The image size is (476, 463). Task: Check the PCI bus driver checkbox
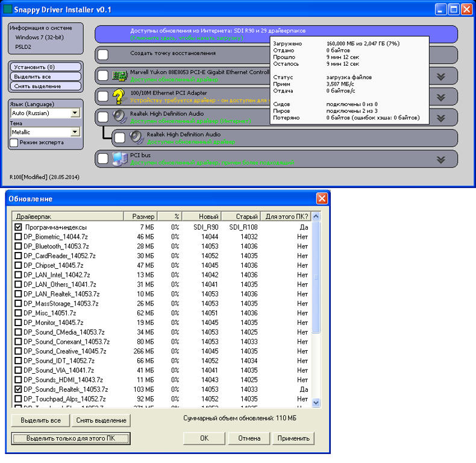[x=103, y=159]
